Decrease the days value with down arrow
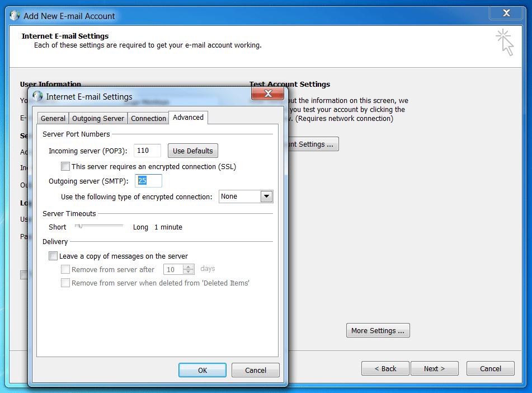Image resolution: width=532 pixels, height=393 pixels. point(189,272)
